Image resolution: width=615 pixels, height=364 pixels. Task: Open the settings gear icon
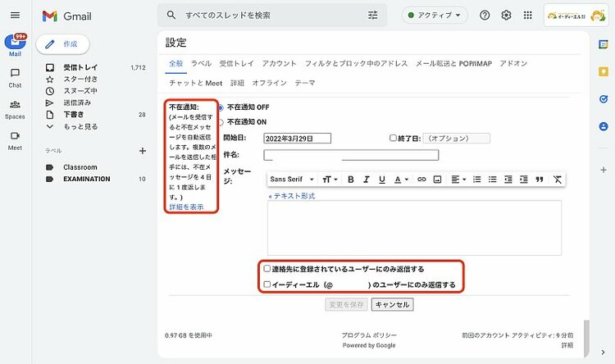pos(506,16)
